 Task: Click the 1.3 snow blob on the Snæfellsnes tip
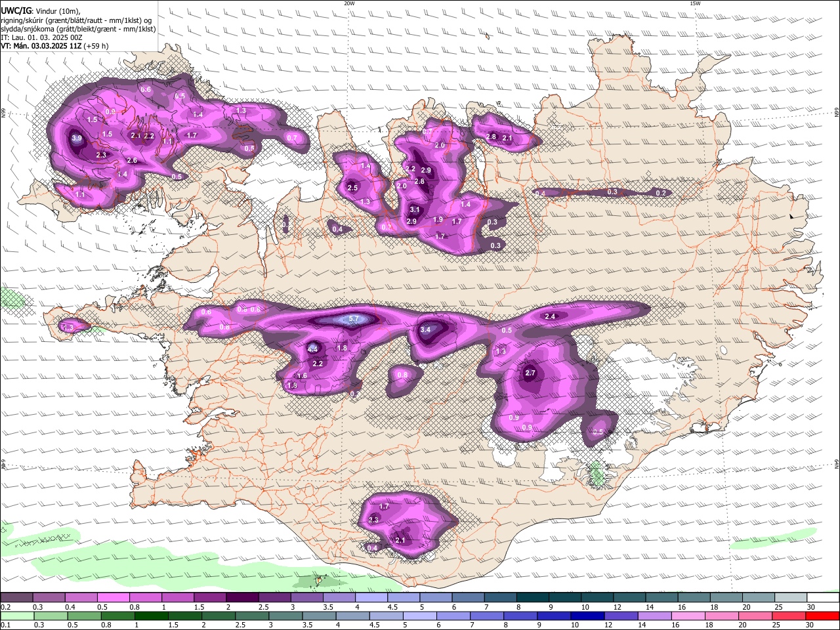(x=74, y=326)
